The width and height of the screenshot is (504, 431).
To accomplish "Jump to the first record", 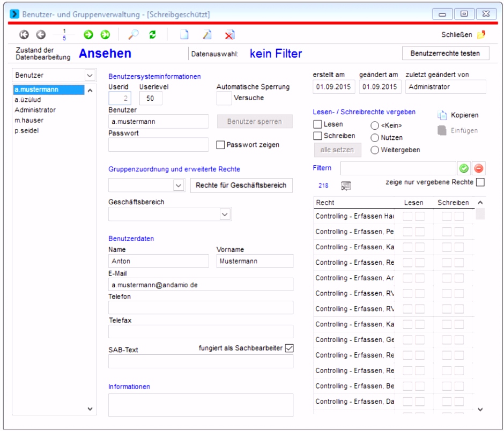I will (x=24, y=34).
